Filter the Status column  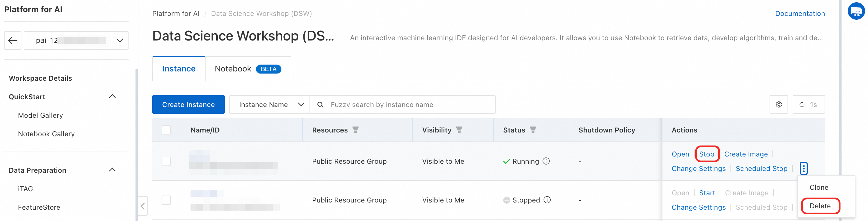pos(533,130)
